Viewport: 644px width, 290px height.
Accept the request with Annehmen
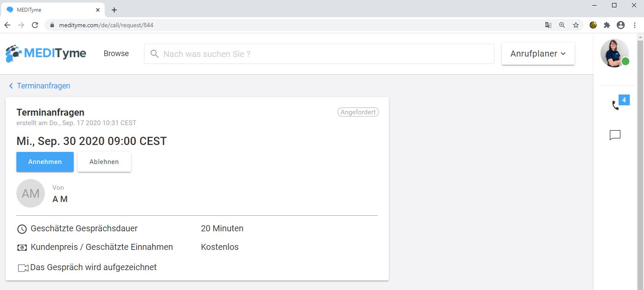click(x=45, y=162)
